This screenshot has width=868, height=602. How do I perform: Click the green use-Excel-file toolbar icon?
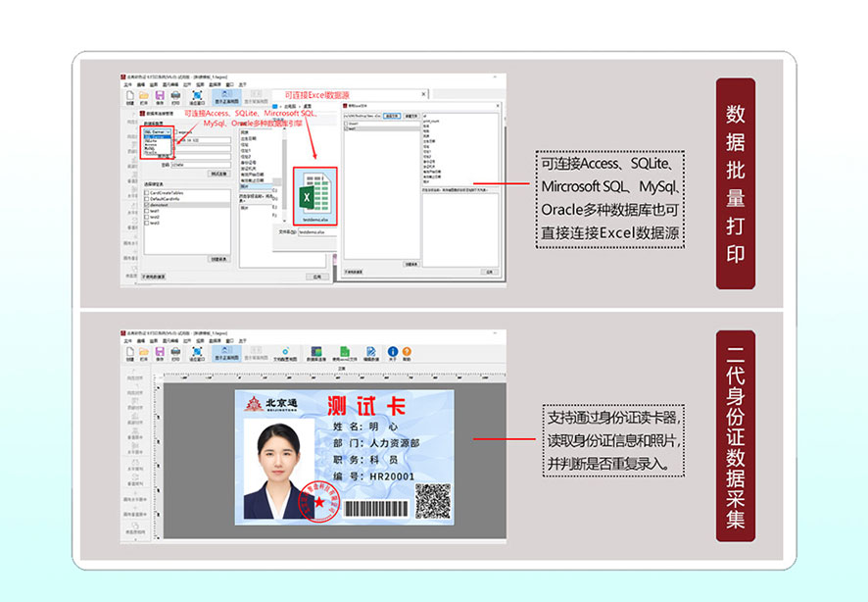click(x=344, y=353)
